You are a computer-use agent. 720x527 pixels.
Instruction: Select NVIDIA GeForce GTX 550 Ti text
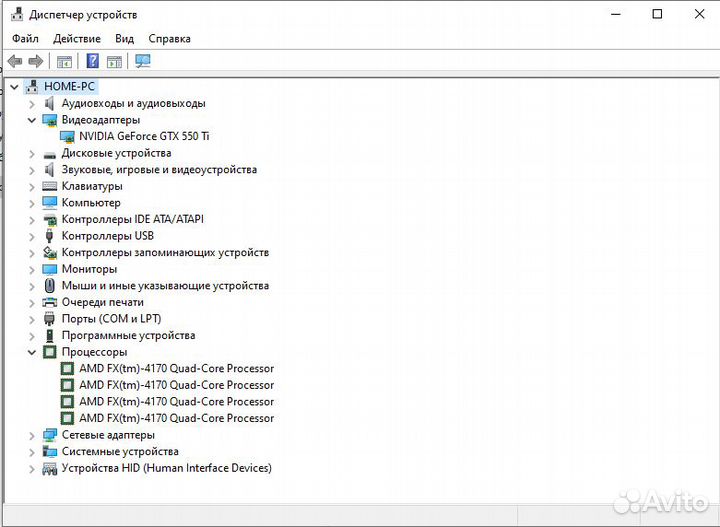coord(144,136)
